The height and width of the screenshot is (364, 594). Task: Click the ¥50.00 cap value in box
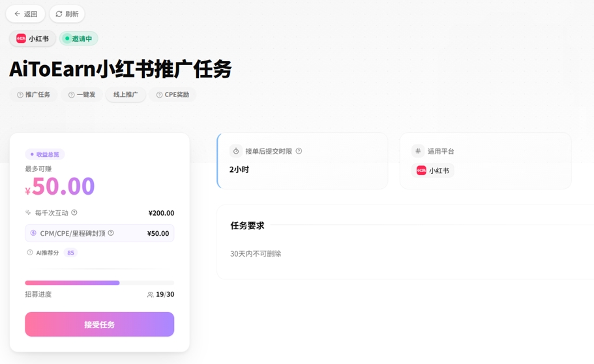[158, 234]
